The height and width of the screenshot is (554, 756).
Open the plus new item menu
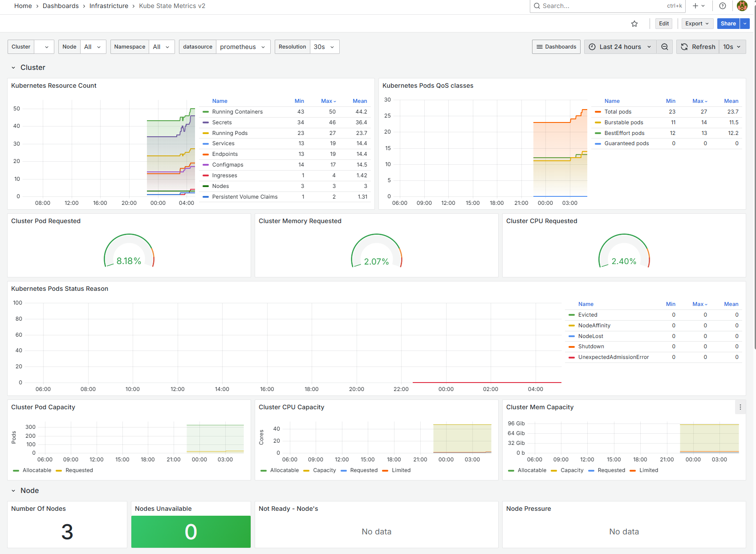coord(698,6)
